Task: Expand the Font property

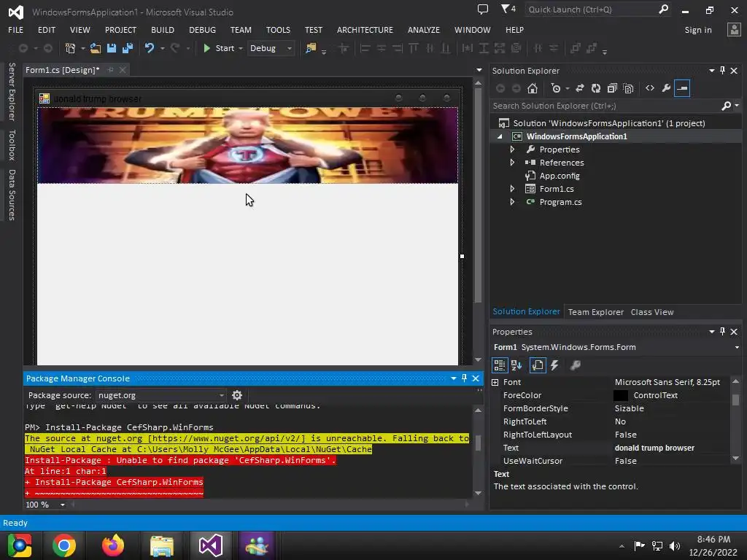Action: point(495,382)
